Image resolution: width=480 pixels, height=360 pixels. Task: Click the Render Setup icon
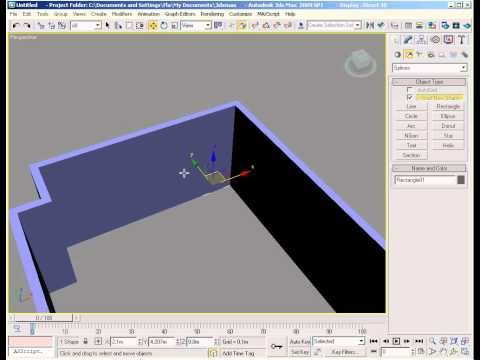(445, 25)
